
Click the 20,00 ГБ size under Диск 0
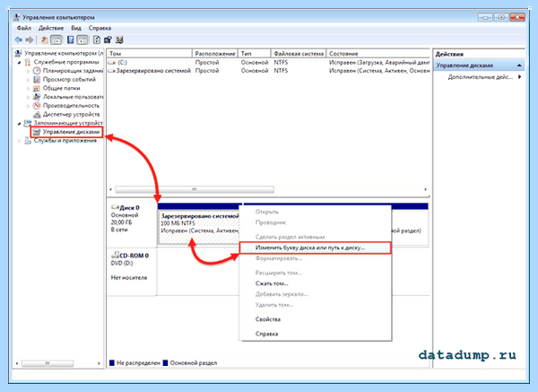tap(121, 222)
